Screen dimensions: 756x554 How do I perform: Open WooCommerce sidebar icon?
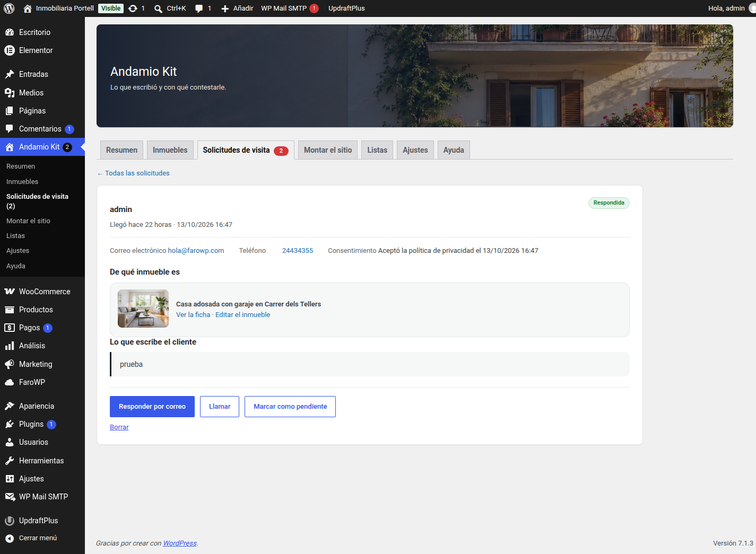10,292
